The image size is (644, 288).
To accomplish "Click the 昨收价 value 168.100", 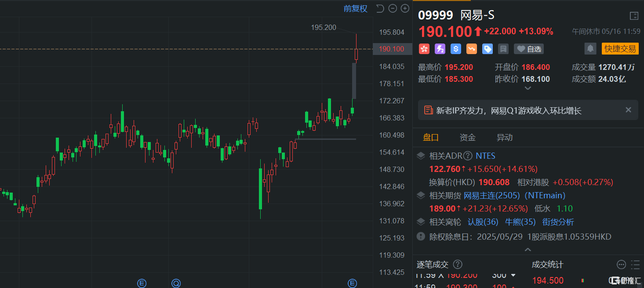I will point(535,79).
